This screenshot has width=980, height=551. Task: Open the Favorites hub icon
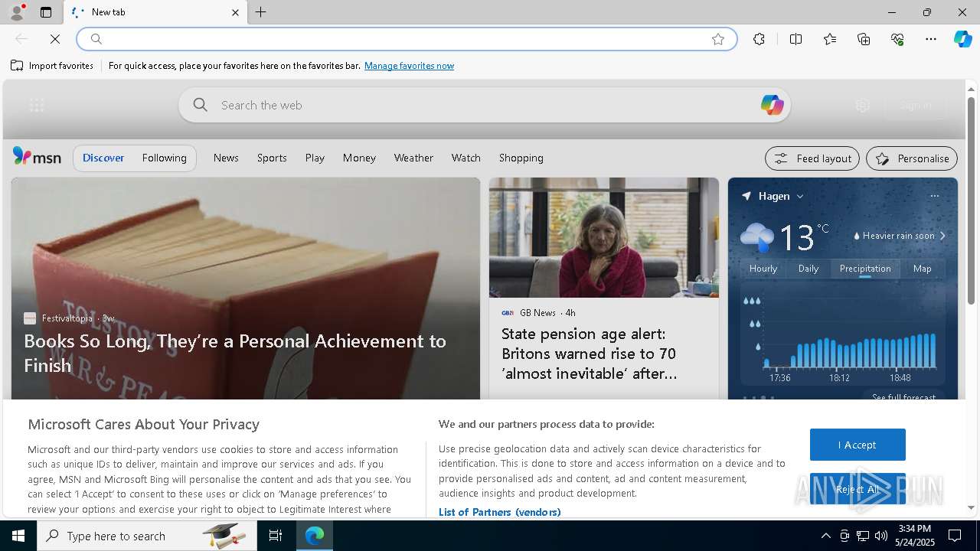[830, 39]
